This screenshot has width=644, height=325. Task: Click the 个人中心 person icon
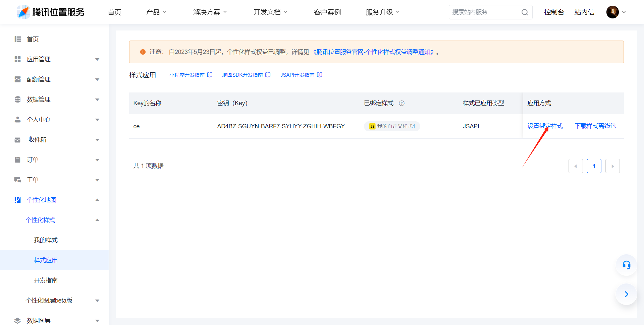point(18,120)
